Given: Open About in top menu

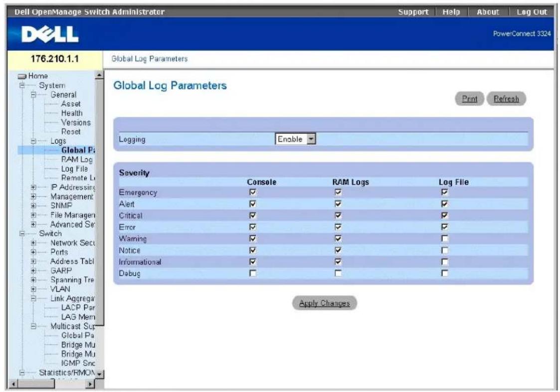Looking at the screenshot, I should 488,12.
